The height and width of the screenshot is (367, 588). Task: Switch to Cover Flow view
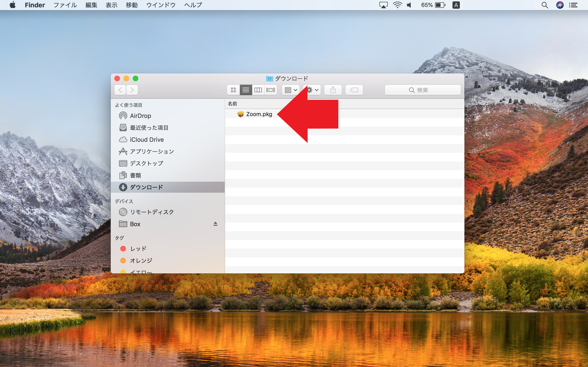click(270, 90)
